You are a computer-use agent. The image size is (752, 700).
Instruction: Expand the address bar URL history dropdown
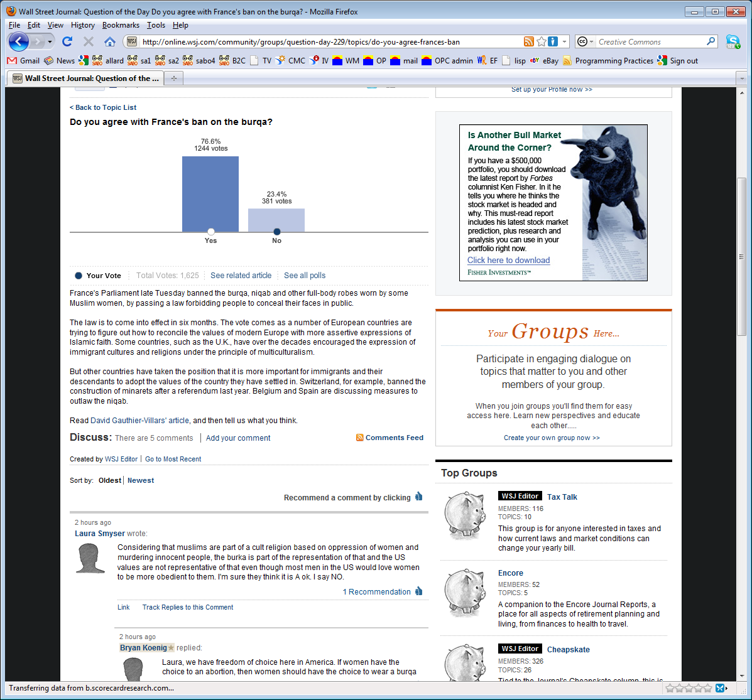(x=564, y=42)
